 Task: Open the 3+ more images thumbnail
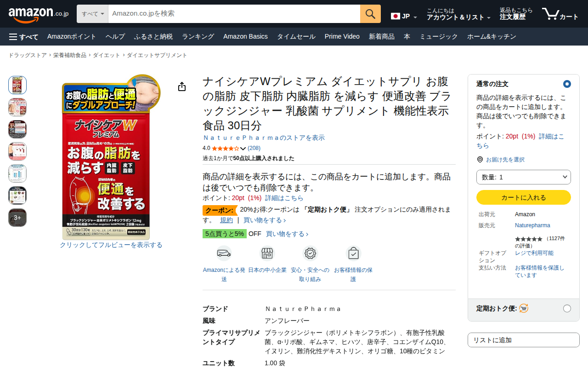17,218
